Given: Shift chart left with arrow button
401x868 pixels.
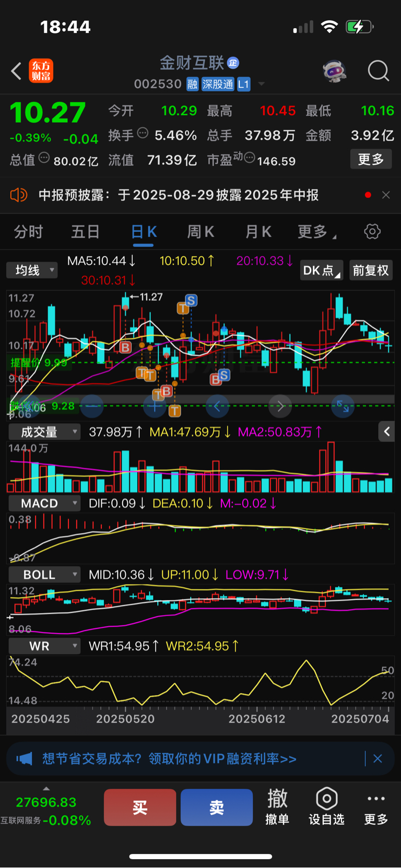Looking at the screenshot, I should tap(217, 406).
